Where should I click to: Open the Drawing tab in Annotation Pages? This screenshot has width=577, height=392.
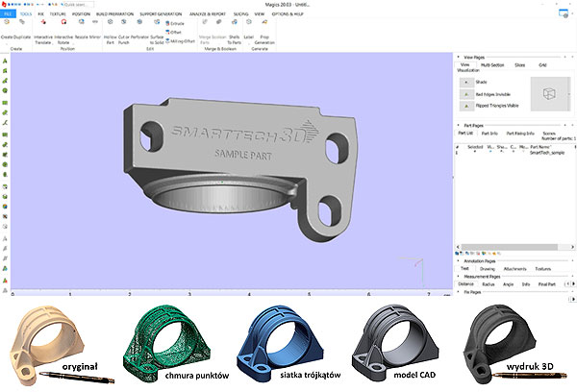pyautogui.click(x=488, y=269)
